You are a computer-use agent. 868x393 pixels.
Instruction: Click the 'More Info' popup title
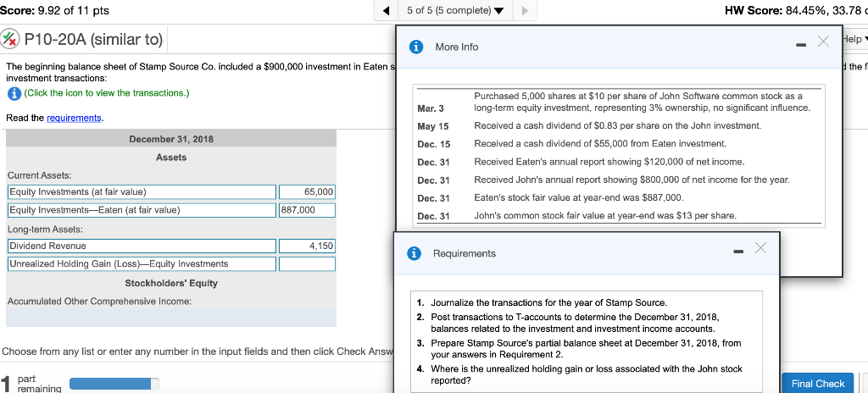[x=457, y=47]
